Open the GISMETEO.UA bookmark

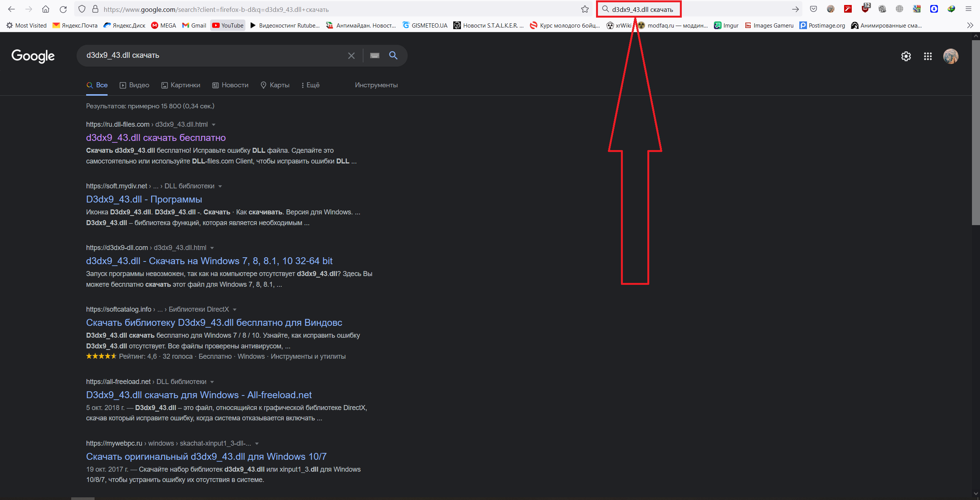[425, 25]
